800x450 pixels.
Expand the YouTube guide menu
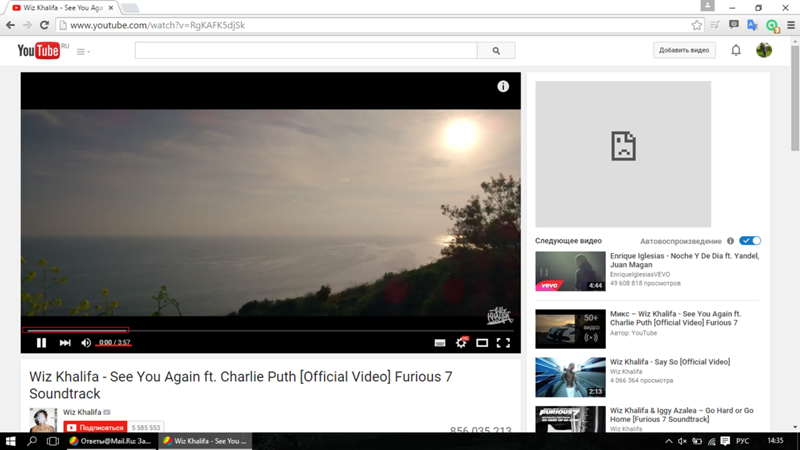[83, 51]
